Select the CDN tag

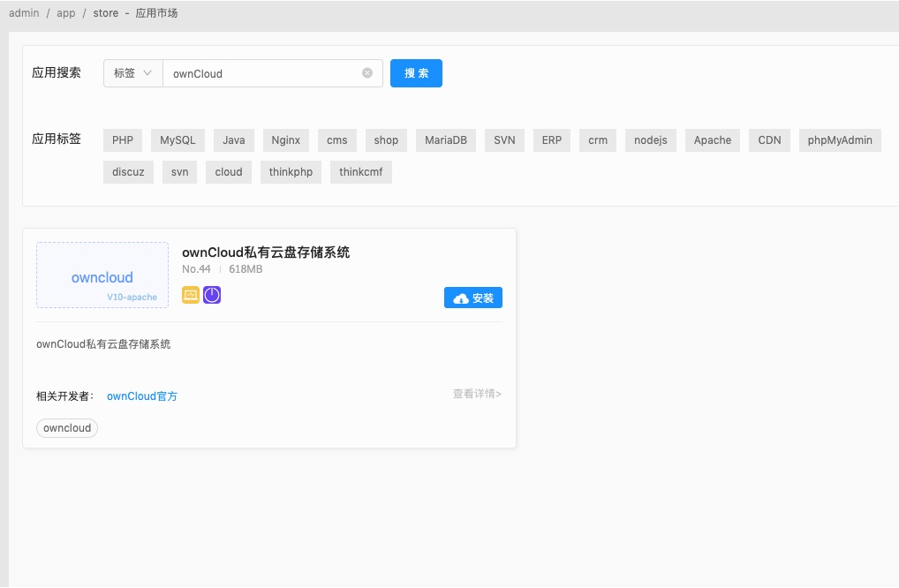769,140
